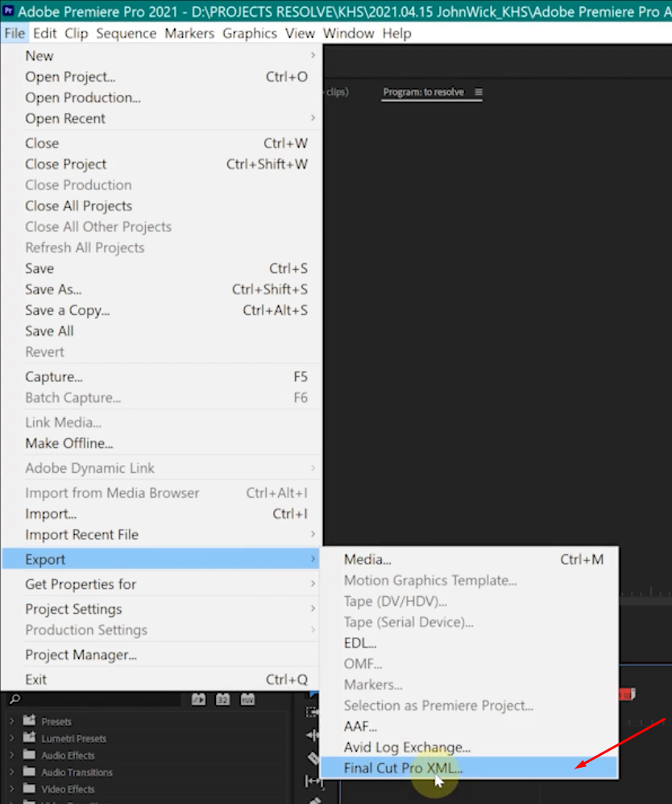Click the Video Effects folder icon

pos(30,788)
